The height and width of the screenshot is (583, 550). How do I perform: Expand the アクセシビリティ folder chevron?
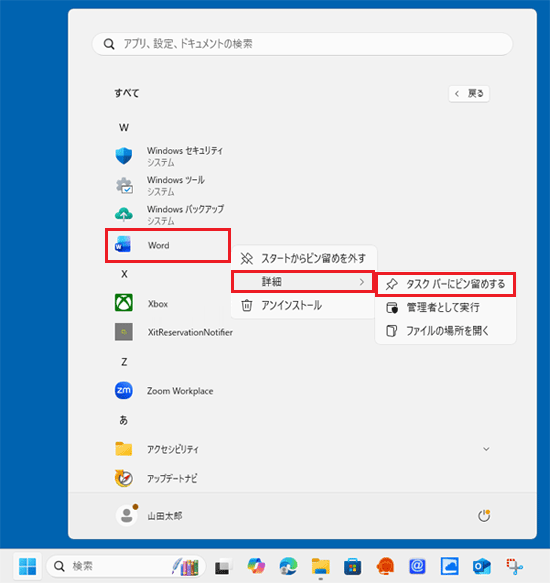(486, 449)
